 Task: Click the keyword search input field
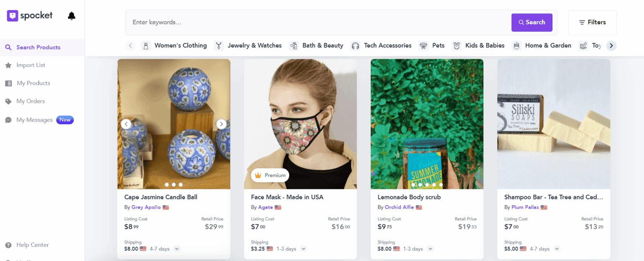293,22
